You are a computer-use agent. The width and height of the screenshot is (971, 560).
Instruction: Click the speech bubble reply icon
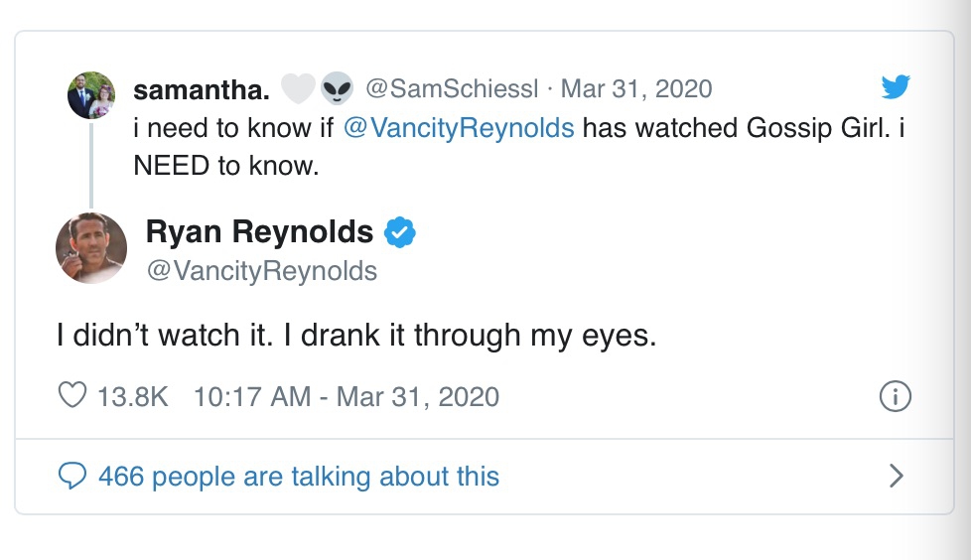pyautogui.click(x=72, y=476)
